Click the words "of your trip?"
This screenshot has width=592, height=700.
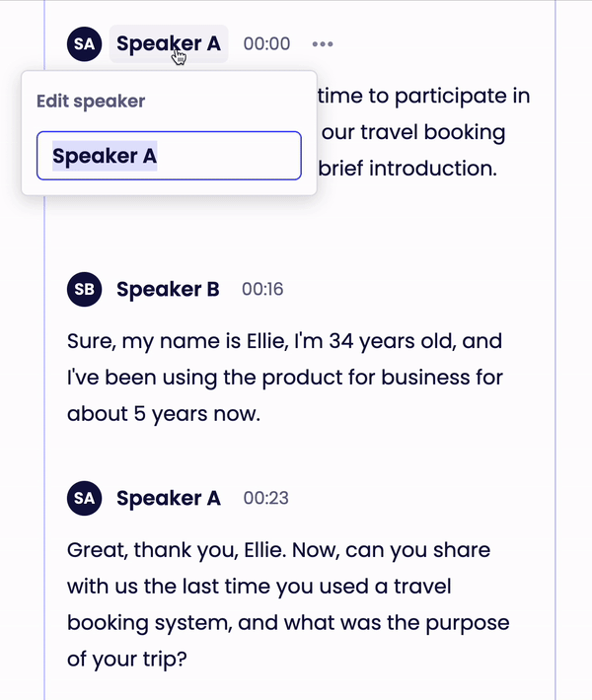click(x=127, y=661)
